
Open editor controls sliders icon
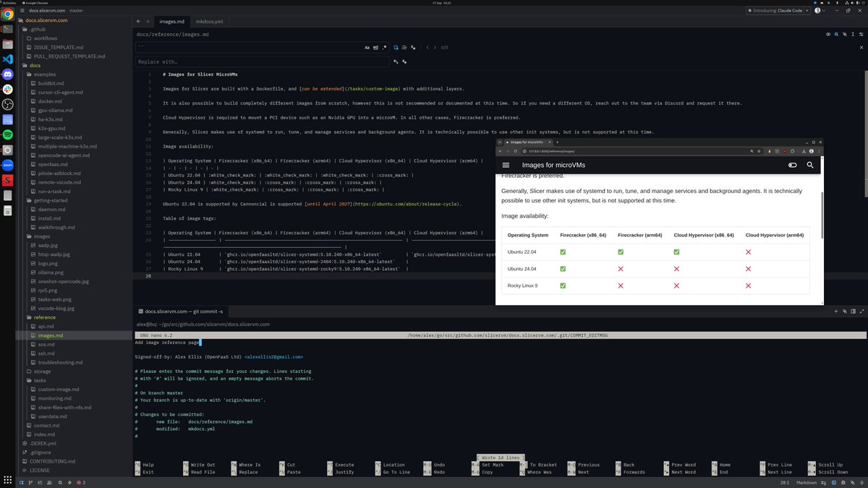click(x=861, y=34)
